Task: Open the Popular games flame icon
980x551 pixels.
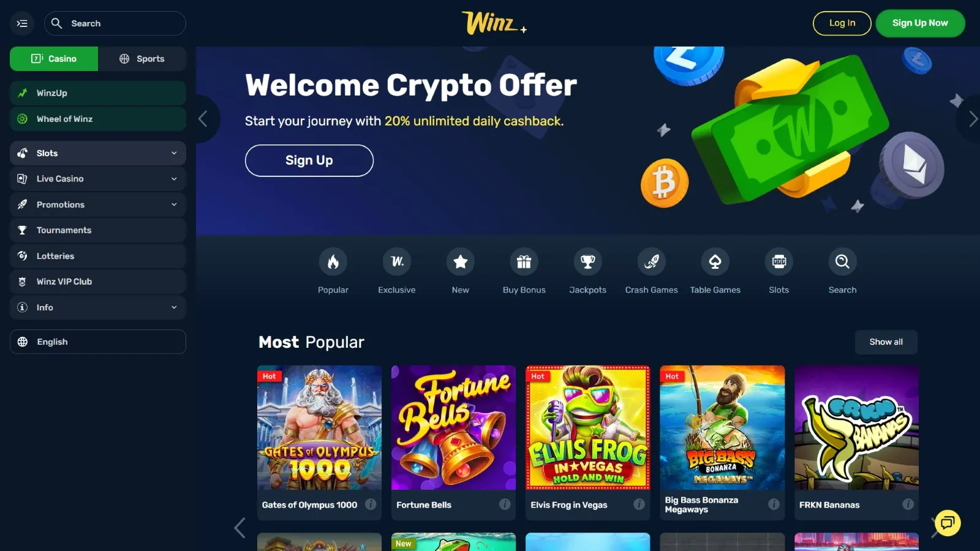Action: point(333,262)
